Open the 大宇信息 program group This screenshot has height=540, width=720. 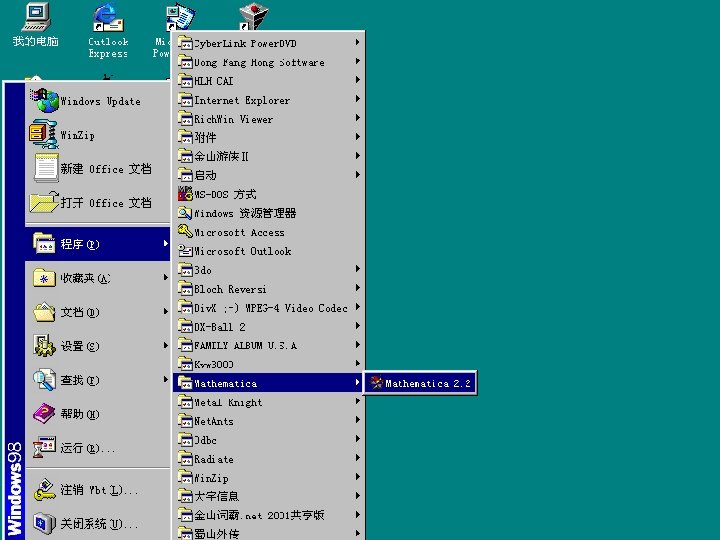pos(269,496)
